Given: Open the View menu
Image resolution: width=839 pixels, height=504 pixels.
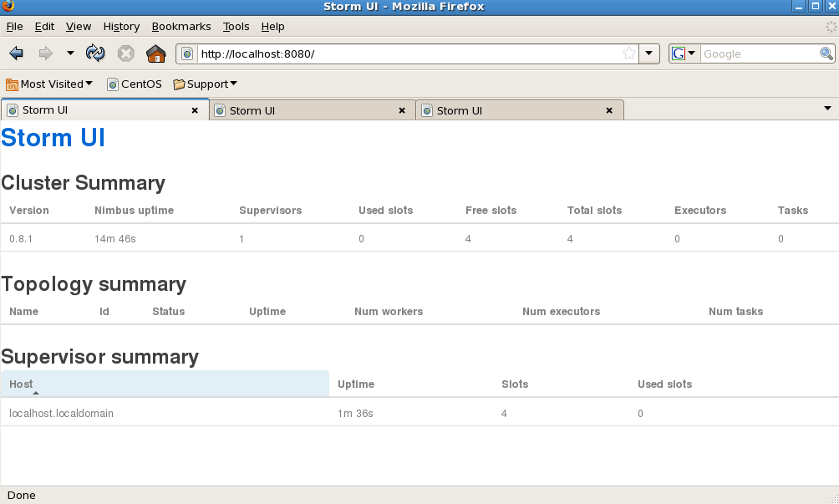Looking at the screenshot, I should tap(78, 26).
